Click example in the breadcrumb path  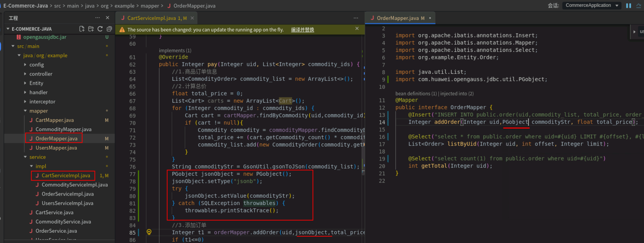124,6
